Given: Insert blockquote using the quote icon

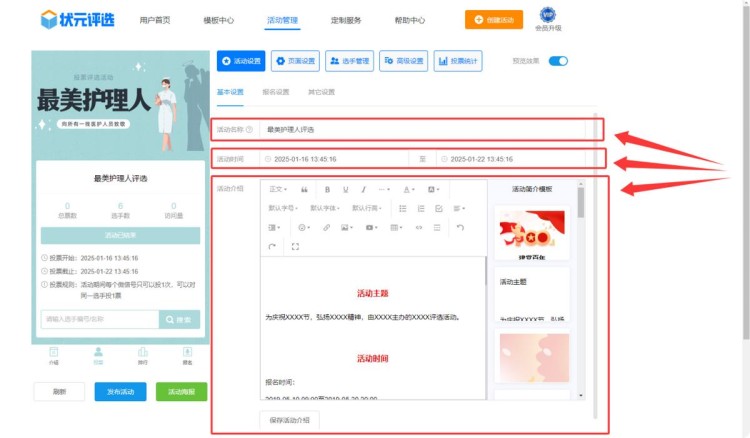Looking at the screenshot, I should 304,189.
